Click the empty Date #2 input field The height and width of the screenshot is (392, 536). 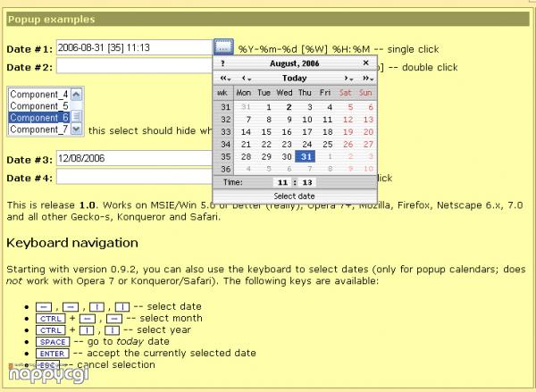(x=132, y=66)
